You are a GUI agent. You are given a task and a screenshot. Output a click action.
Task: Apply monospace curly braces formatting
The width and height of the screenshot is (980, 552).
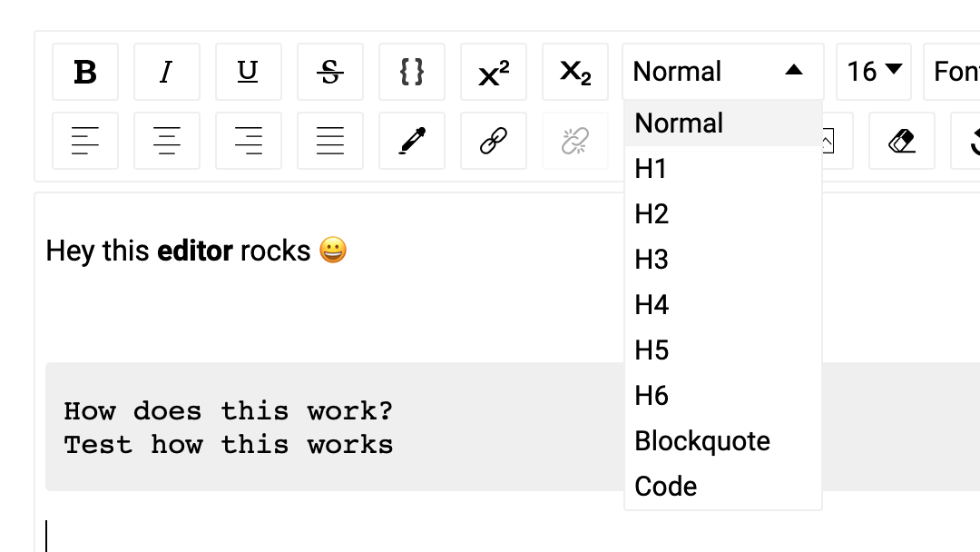click(x=412, y=72)
